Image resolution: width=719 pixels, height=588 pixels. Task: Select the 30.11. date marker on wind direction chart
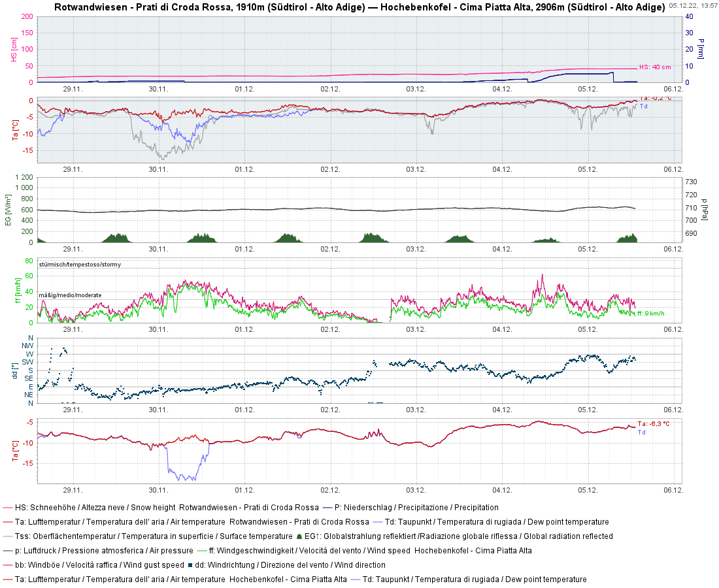(159, 410)
